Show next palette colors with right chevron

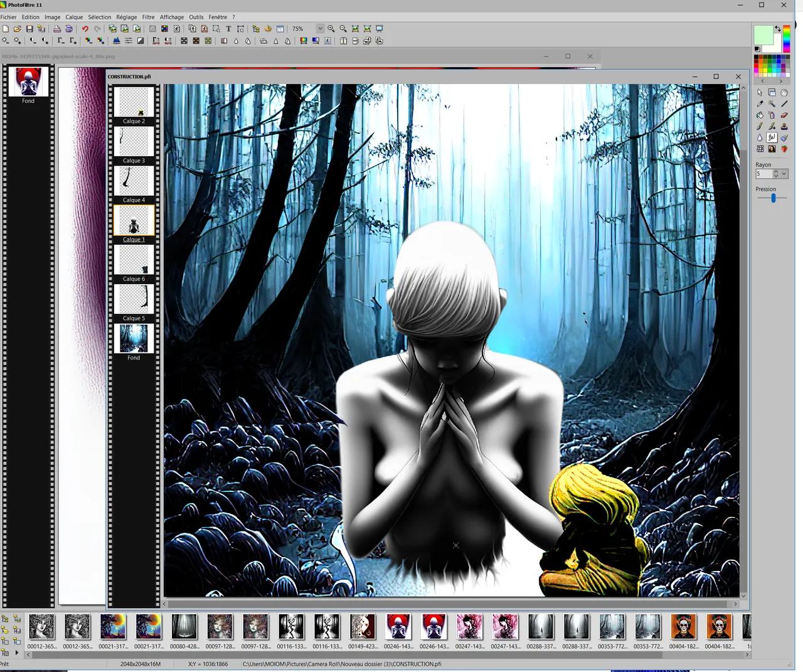(781, 81)
